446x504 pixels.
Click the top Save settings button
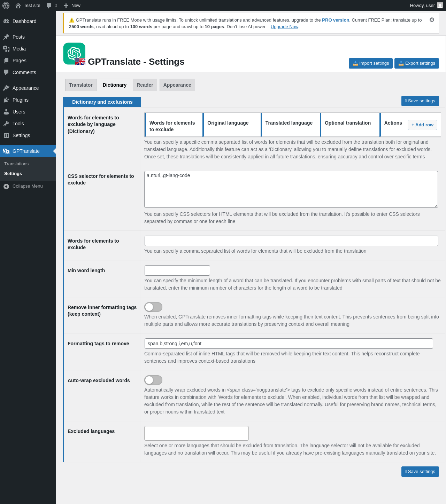point(420,101)
